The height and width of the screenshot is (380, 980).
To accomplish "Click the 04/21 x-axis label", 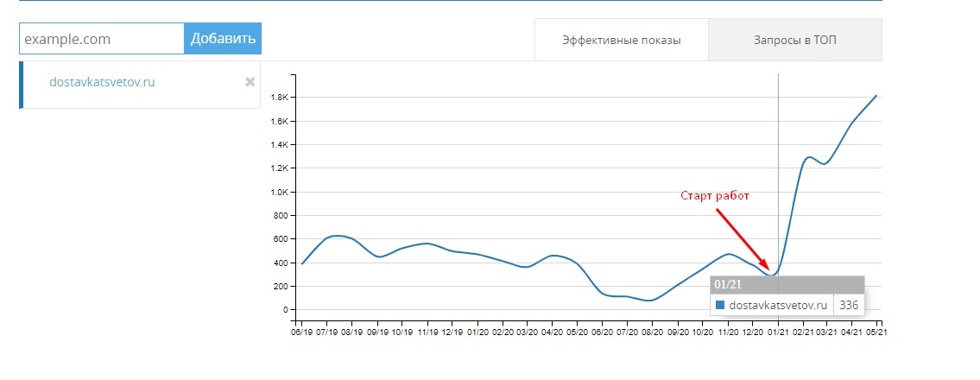I will pos(852,332).
